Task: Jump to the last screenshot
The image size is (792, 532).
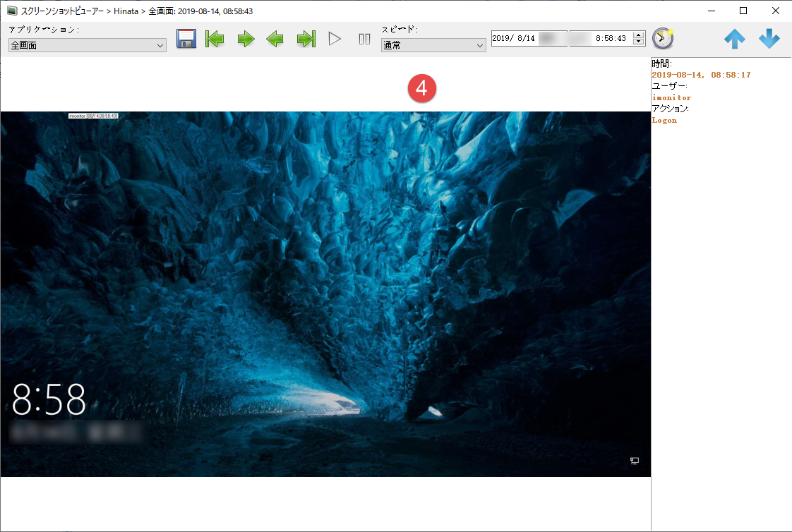Action: pyautogui.click(x=306, y=39)
